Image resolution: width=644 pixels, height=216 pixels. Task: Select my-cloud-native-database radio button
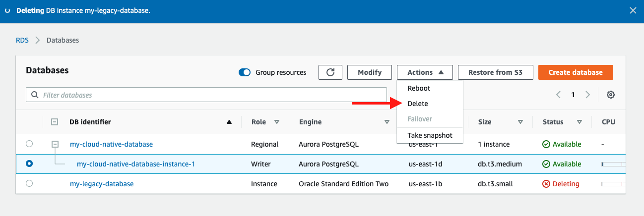29,144
